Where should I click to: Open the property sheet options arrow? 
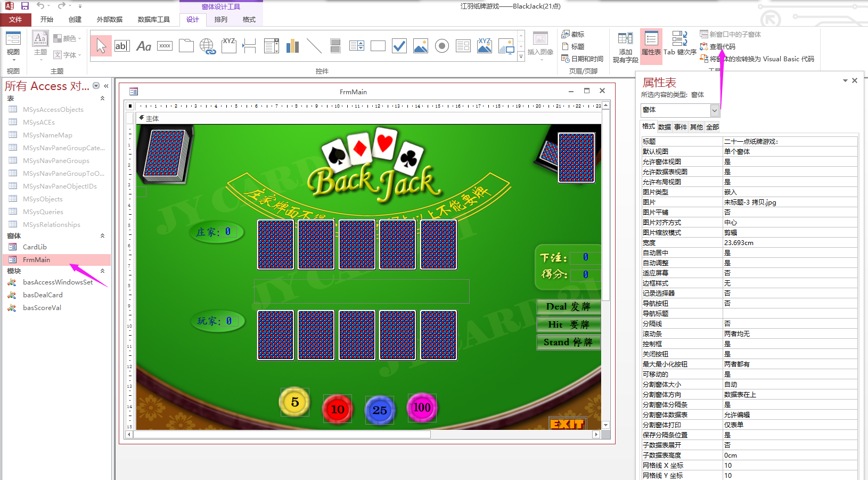tap(845, 80)
